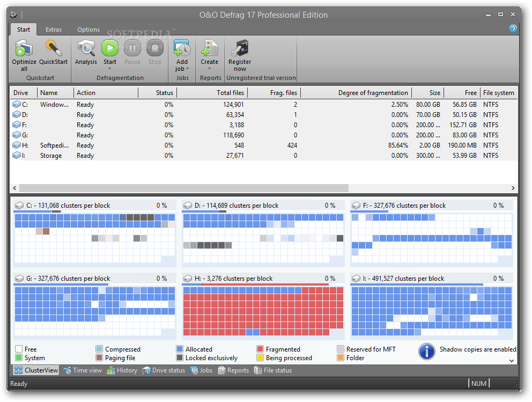
Task: Click the drive list scroll left arrow
Action: click(14, 188)
